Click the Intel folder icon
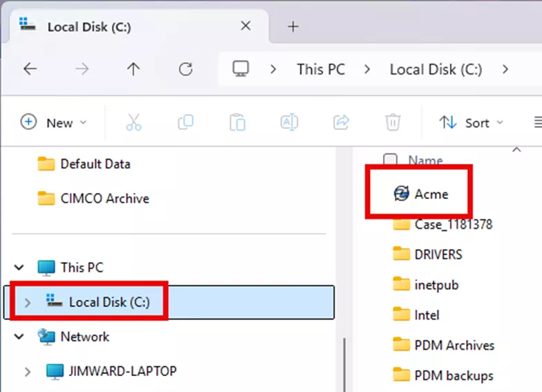The image size is (542, 392). (x=401, y=314)
